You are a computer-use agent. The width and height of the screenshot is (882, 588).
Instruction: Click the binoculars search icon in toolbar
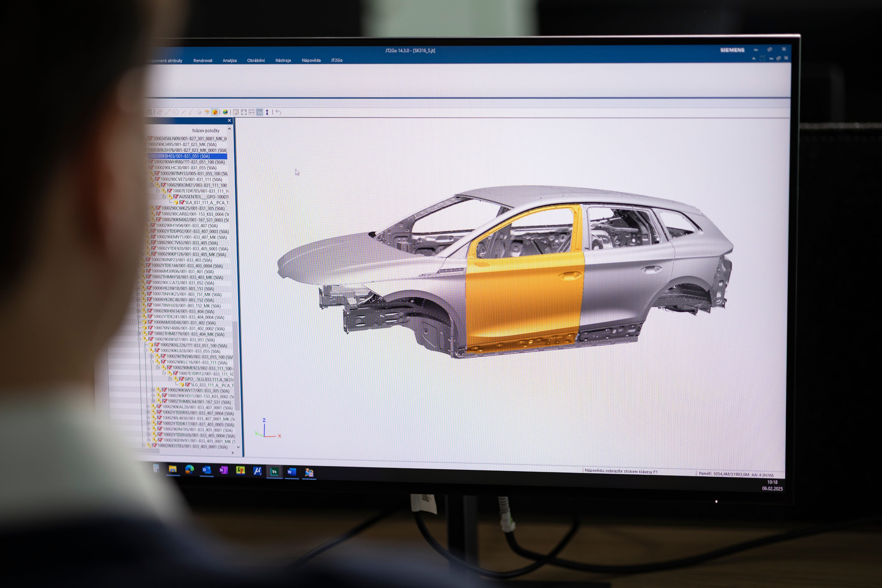150,112
